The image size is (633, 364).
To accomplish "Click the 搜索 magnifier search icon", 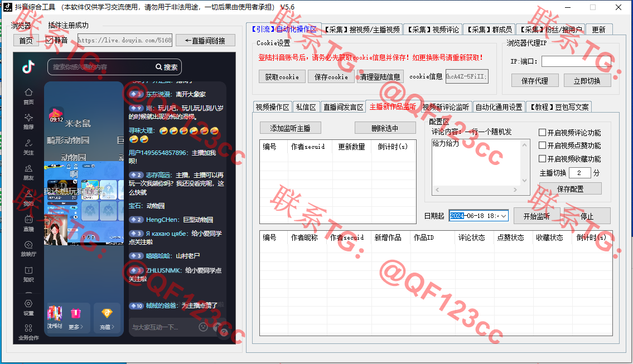I will click(x=159, y=67).
